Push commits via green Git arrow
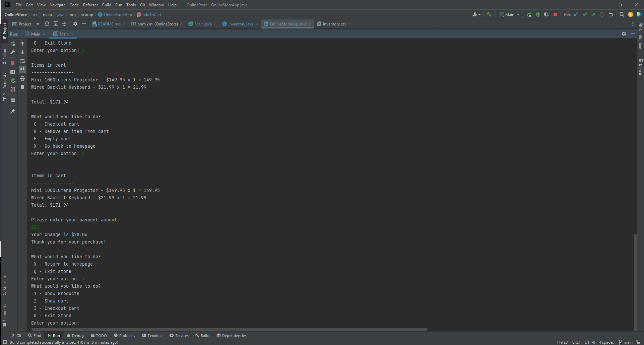Image resolution: width=644 pixels, height=345 pixels. [593, 14]
